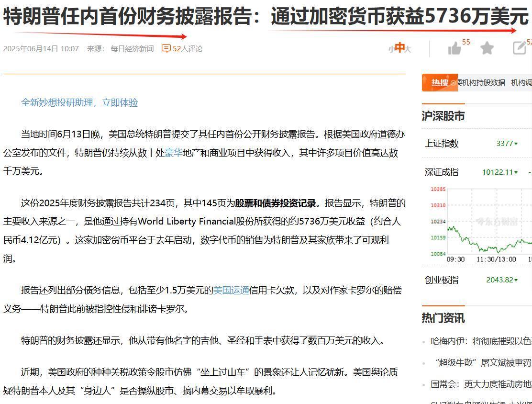Open news item starting 国常会
532x404 pixels.
[481, 384]
